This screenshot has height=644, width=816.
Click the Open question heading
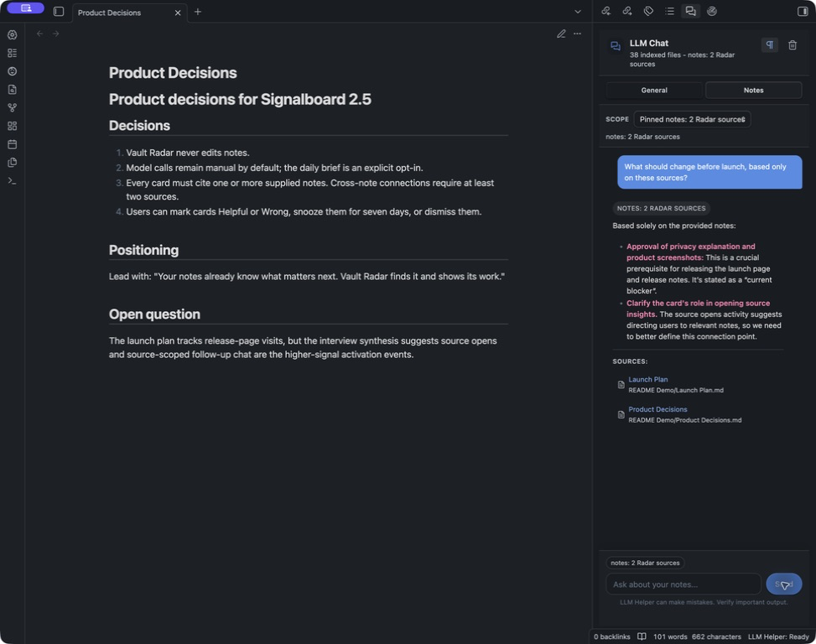point(154,314)
